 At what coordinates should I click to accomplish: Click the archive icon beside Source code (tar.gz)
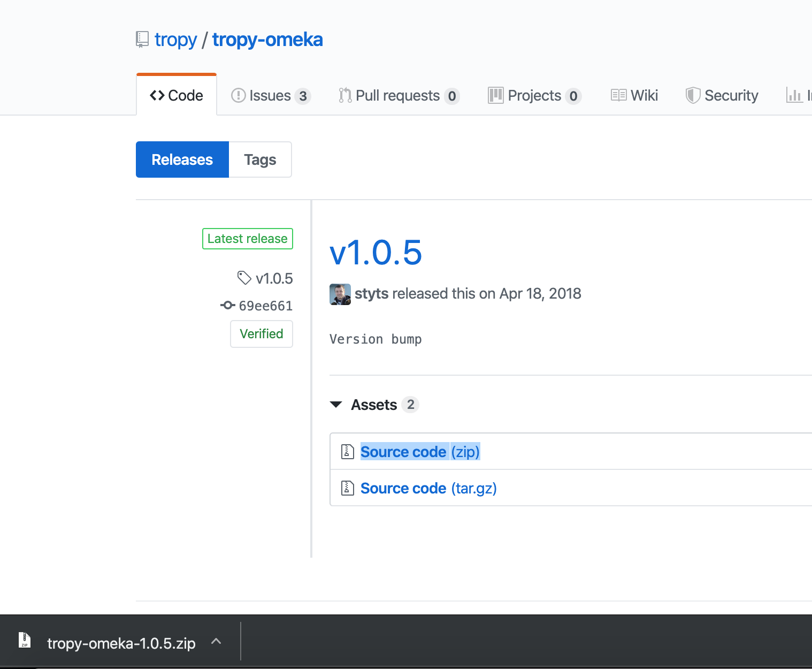tap(348, 488)
